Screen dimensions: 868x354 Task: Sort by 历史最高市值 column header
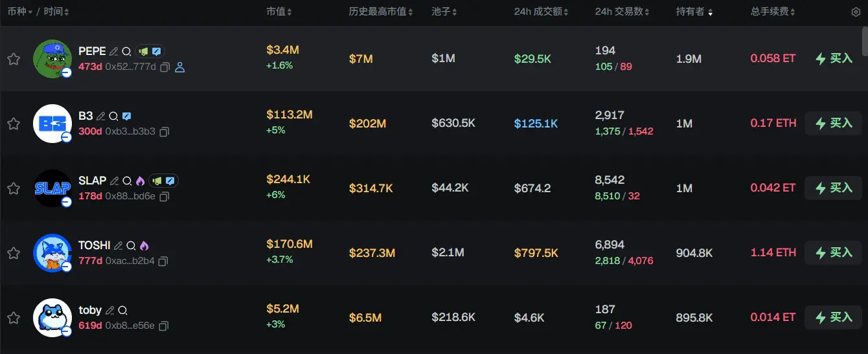(381, 12)
